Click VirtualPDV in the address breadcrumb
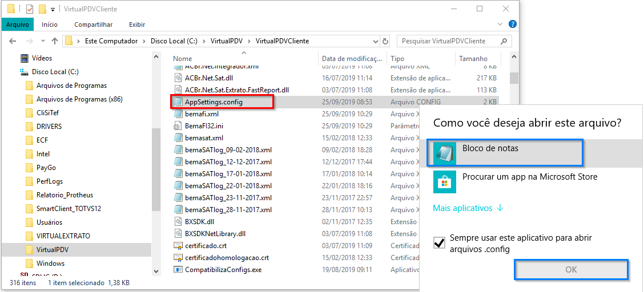The image size is (644, 292). coord(226,41)
